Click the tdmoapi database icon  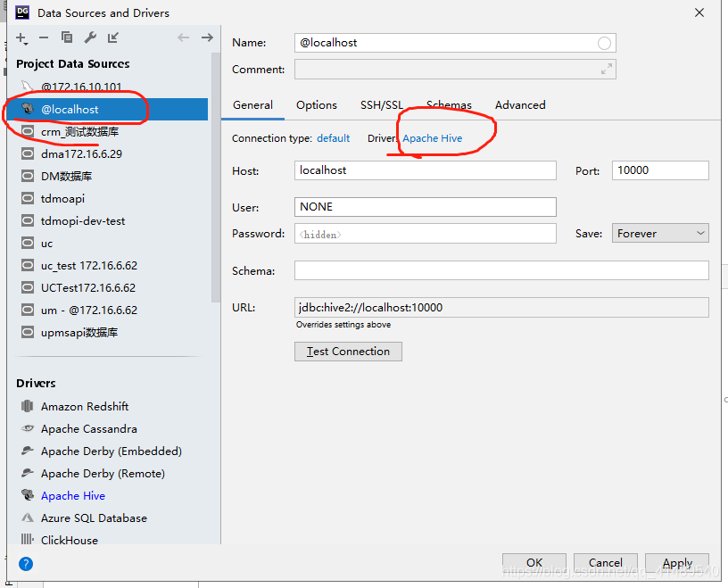tap(28, 198)
